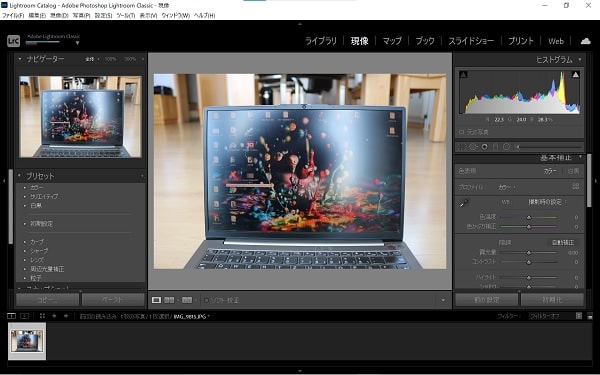Viewport: 600px width, 375px height.
Task: Go forward with the filmstrip right arrow
Action: pos(66,316)
